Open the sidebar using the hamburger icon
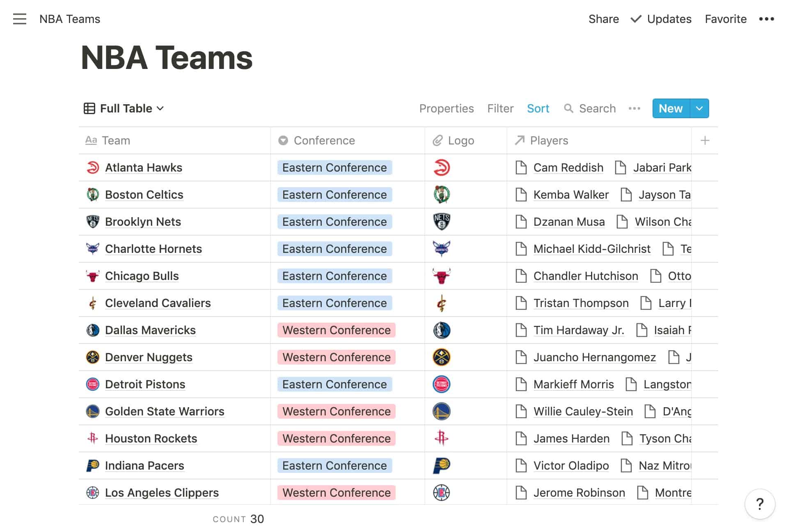The image size is (788, 532). (19, 19)
